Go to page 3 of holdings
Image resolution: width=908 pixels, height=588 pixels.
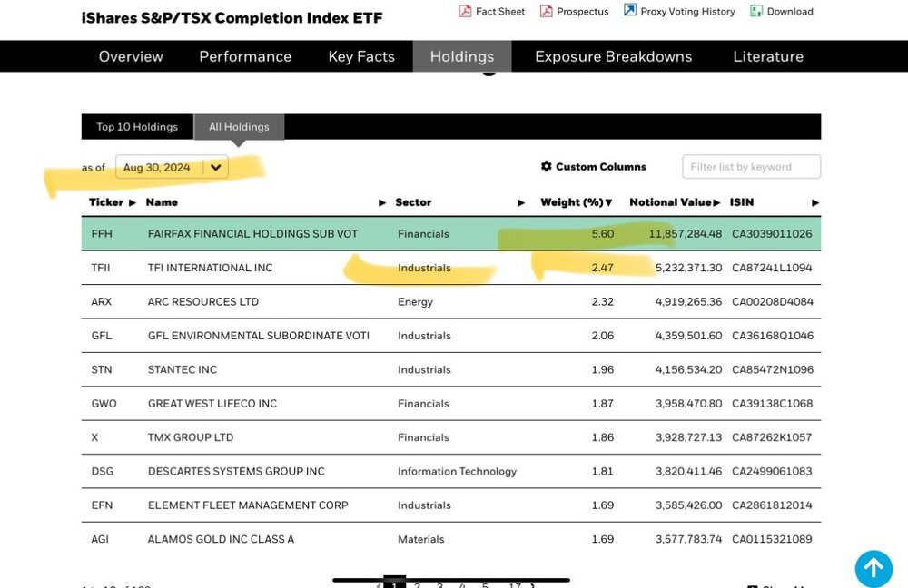[440, 584]
